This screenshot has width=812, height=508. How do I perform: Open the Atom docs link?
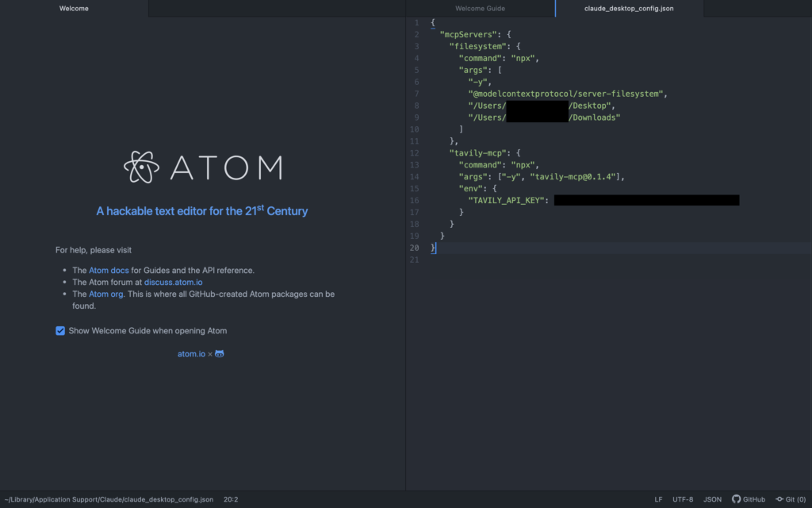[109, 270]
